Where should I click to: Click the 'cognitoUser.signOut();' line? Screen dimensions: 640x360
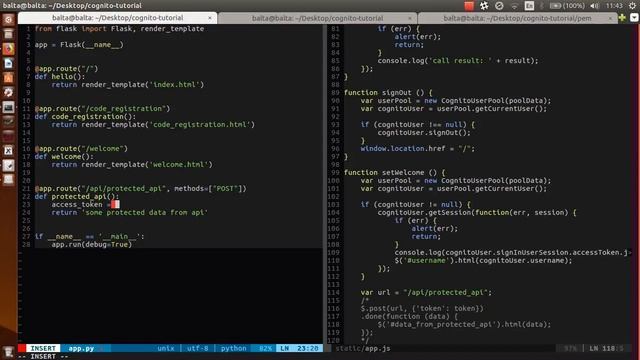(x=424, y=133)
